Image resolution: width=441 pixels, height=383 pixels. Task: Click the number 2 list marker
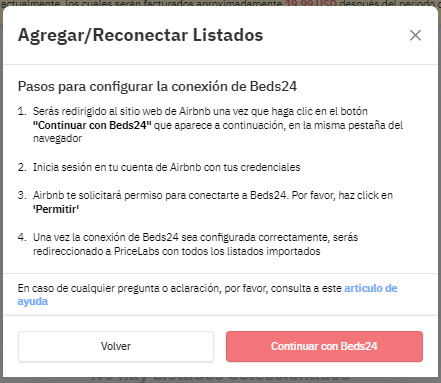(22, 167)
